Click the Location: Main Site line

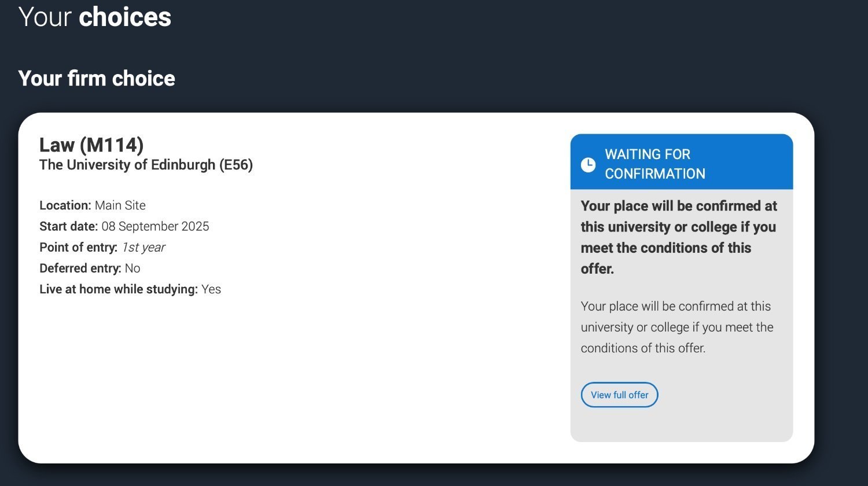pos(93,205)
